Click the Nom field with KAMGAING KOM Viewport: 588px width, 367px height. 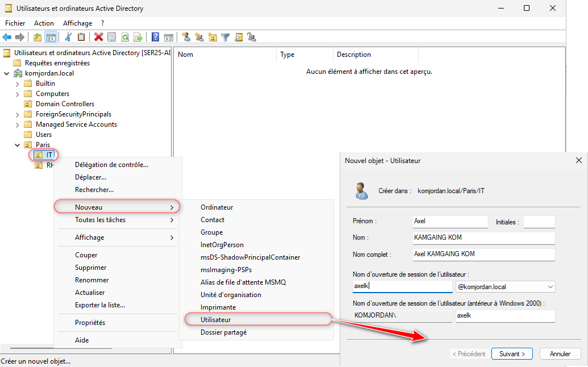point(483,237)
